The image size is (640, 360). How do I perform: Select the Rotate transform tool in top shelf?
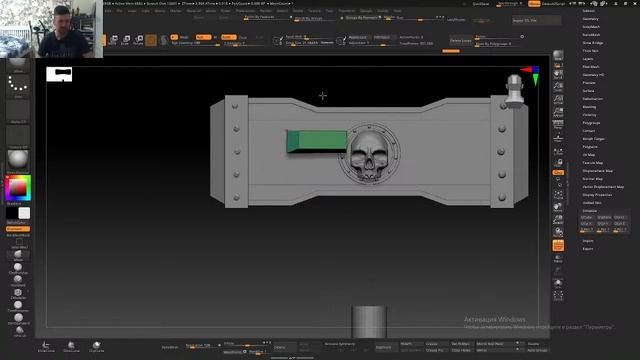(x=138, y=40)
